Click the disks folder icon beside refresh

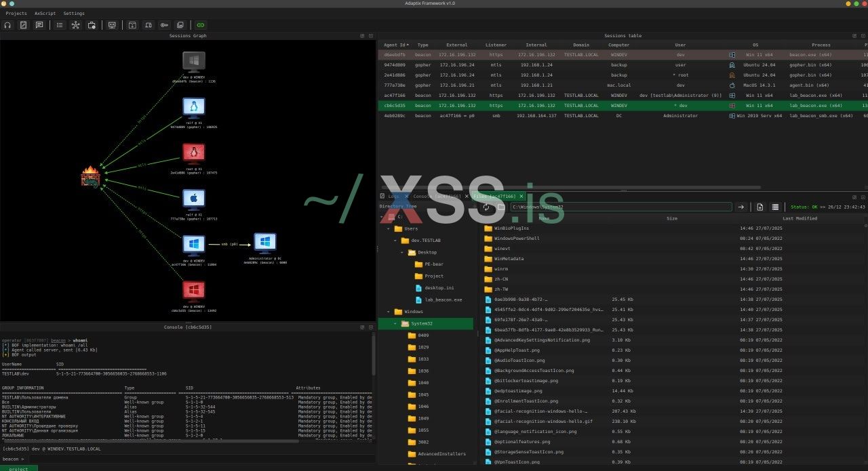click(x=500, y=207)
